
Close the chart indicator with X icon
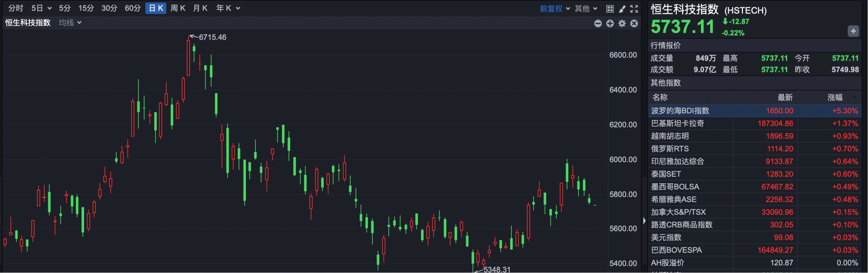(634, 24)
